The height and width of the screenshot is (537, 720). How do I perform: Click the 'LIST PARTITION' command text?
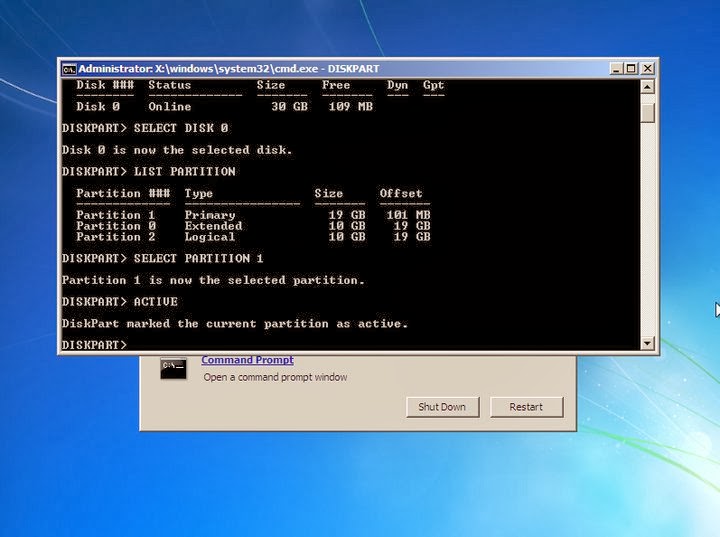pos(185,171)
